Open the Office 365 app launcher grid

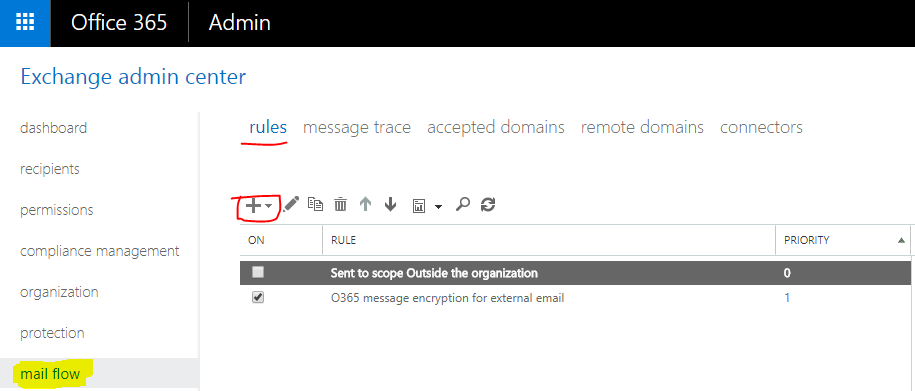[25, 23]
